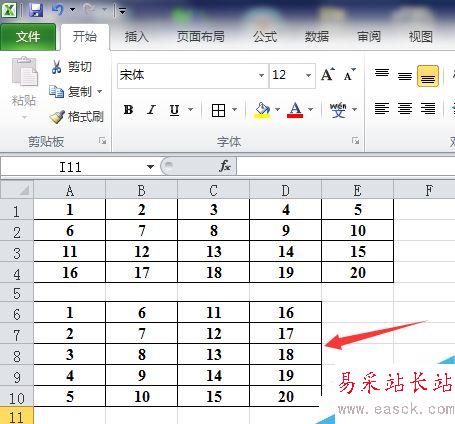This screenshot has height=424, width=455.
Task: Select column C header
Action: (214, 191)
